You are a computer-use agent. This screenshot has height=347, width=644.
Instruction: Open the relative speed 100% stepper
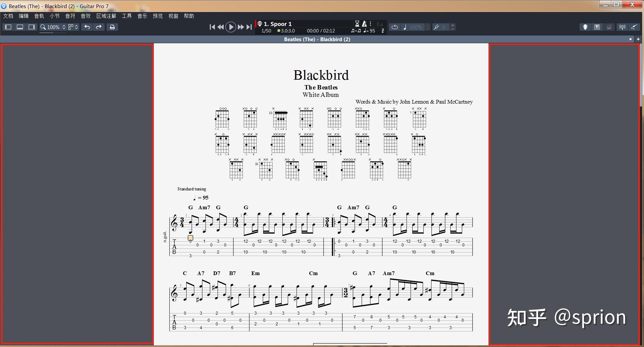(x=428, y=27)
